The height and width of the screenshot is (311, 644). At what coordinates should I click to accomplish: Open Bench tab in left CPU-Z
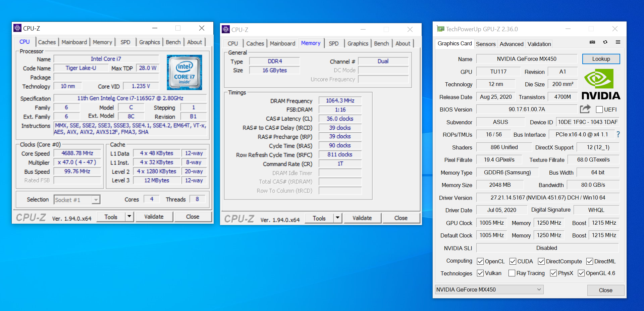(173, 42)
